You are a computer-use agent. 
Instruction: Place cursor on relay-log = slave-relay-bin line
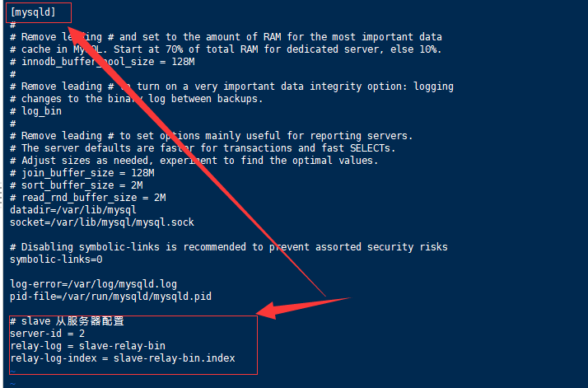(87, 345)
